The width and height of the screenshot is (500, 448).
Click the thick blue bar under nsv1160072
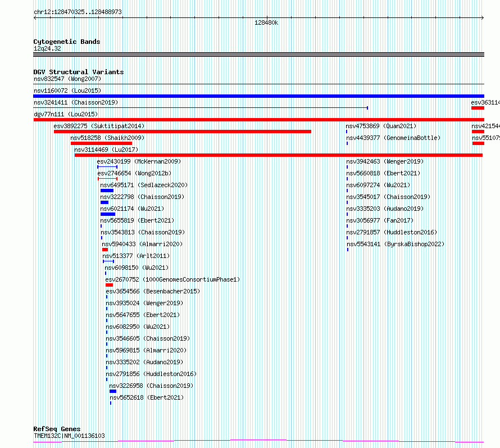(258, 96)
